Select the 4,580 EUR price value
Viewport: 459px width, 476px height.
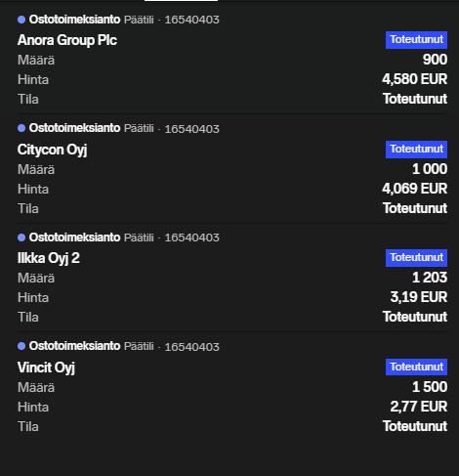coord(415,79)
